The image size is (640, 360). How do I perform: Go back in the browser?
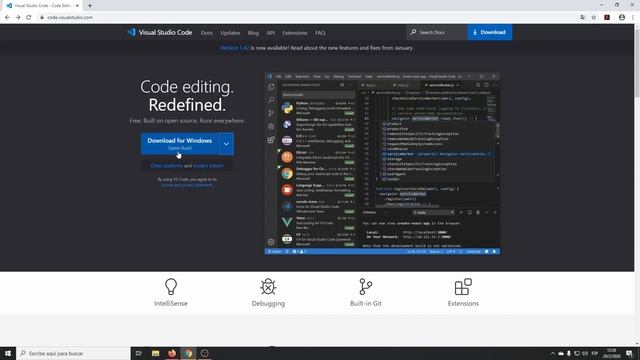(x=7, y=17)
